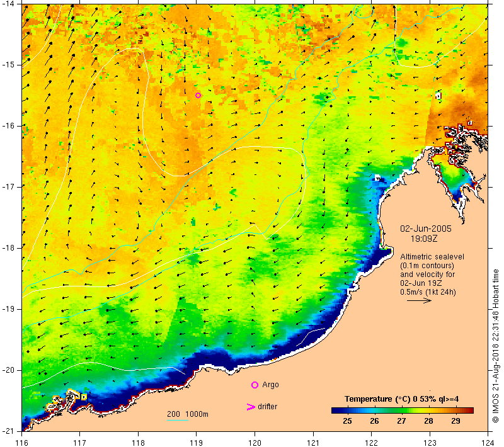Click the '123' longitude axis label
Image resolution: width=504 pixels, height=447 pixels.
(430, 443)
